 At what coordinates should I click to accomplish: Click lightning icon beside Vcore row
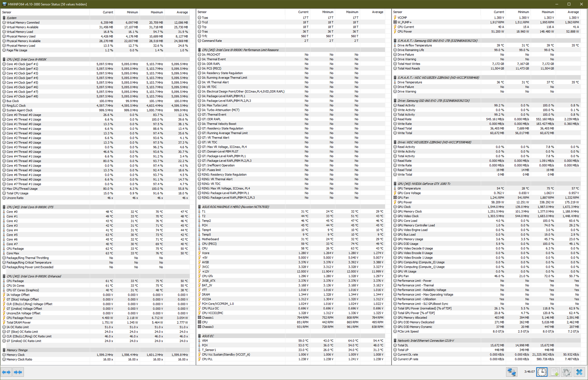pos(199,253)
